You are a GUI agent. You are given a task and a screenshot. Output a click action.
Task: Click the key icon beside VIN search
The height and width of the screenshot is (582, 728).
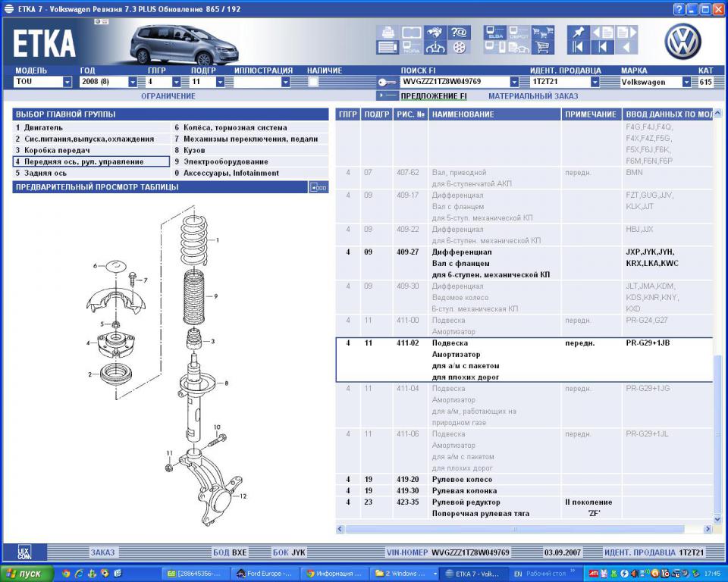tap(386, 82)
